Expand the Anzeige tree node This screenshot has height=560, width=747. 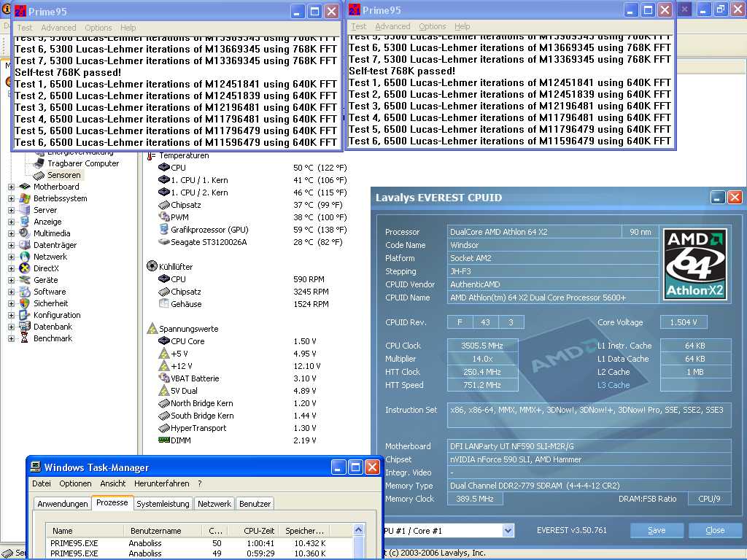(11, 222)
